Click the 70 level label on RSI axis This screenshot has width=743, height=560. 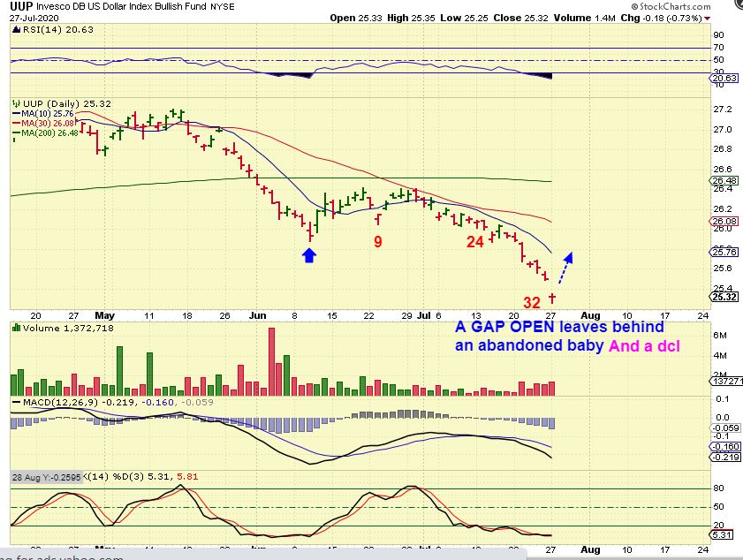tap(718, 48)
